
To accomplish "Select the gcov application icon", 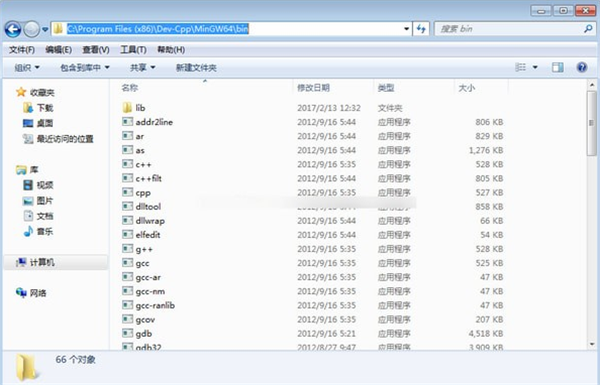I will pyautogui.click(x=127, y=319).
